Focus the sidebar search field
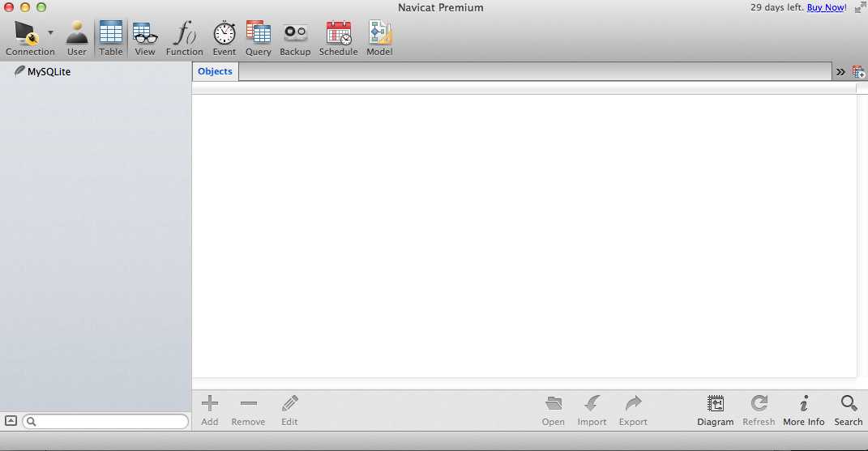The height and width of the screenshot is (451, 868). click(105, 422)
